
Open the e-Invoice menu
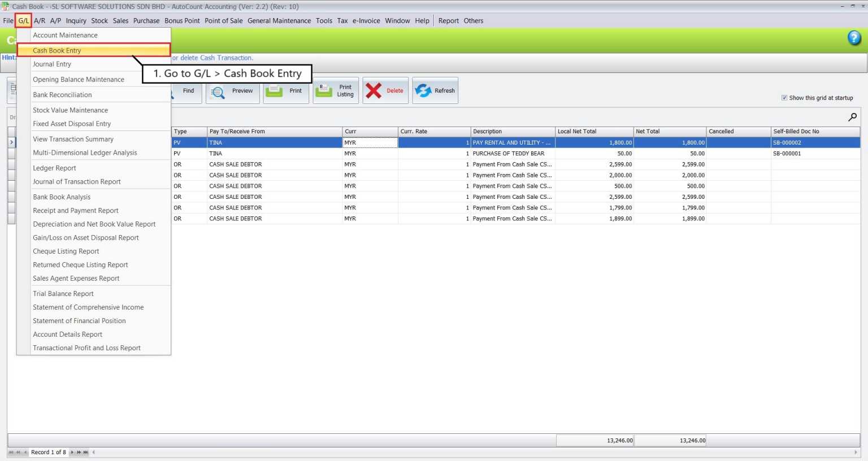click(x=366, y=21)
